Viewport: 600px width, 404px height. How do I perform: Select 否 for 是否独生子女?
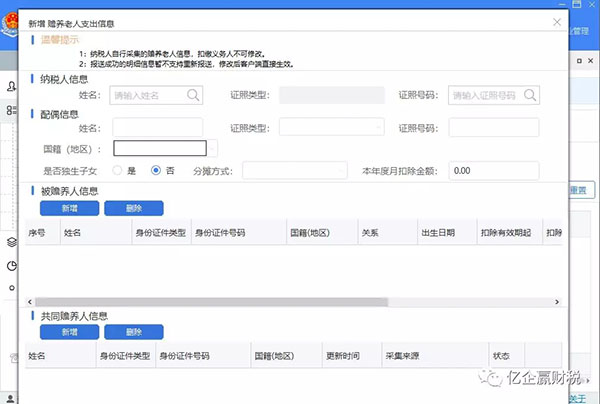click(x=156, y=170)
